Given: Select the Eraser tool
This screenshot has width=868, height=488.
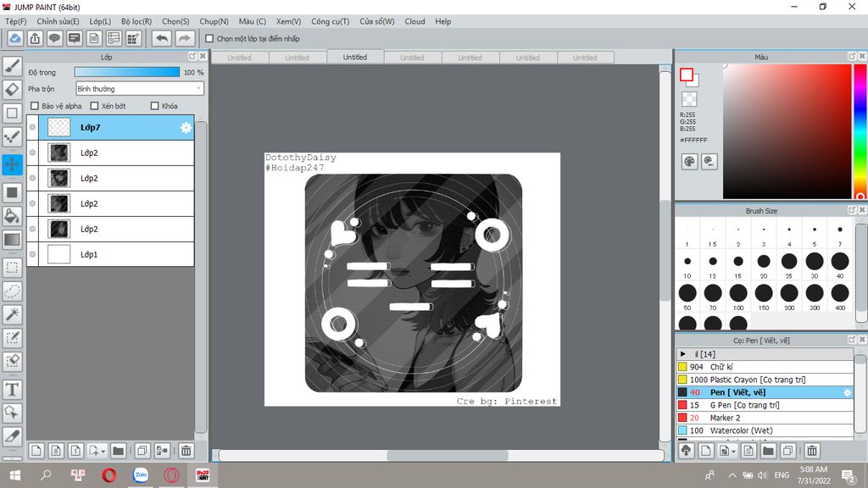Looking at the screenshot, I should pos(12,89).
